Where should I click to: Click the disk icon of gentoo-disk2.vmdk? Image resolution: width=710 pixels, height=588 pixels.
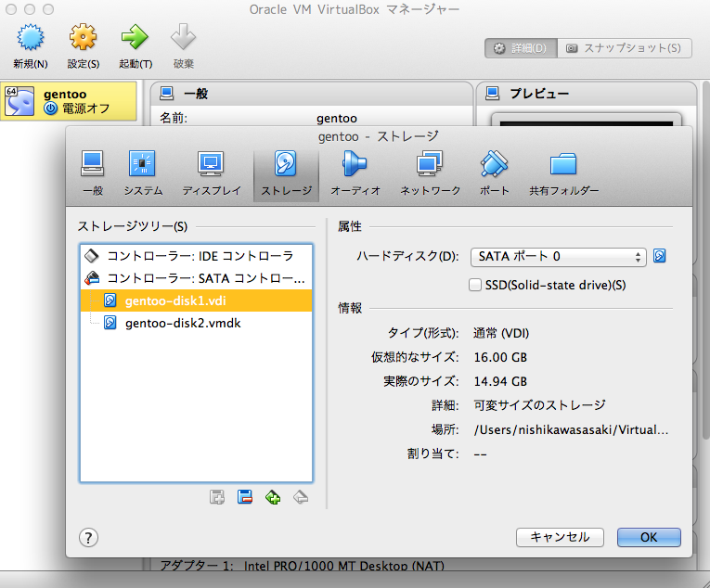pyautogui.click(x=110, y=323)
